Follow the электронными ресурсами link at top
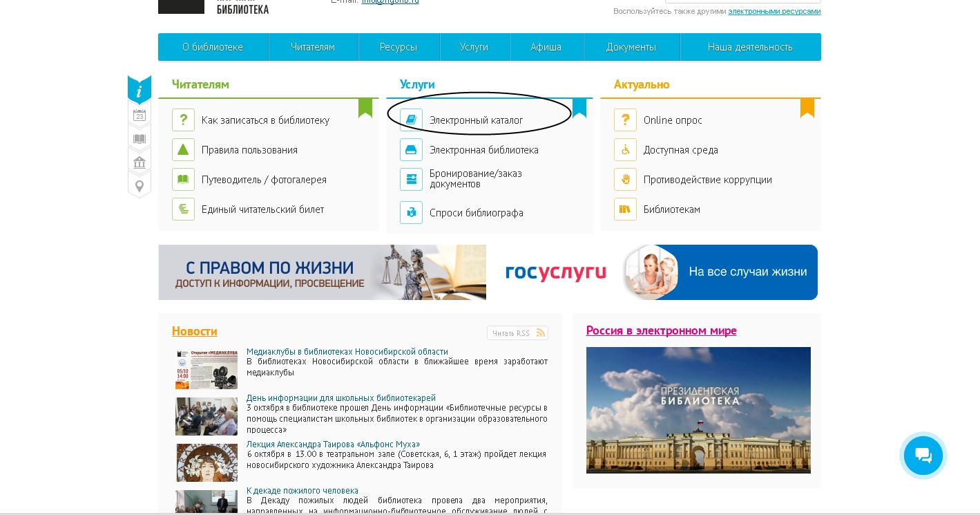Image resolution: width=980 pixels, height=515 pixels. click(774, 11)
